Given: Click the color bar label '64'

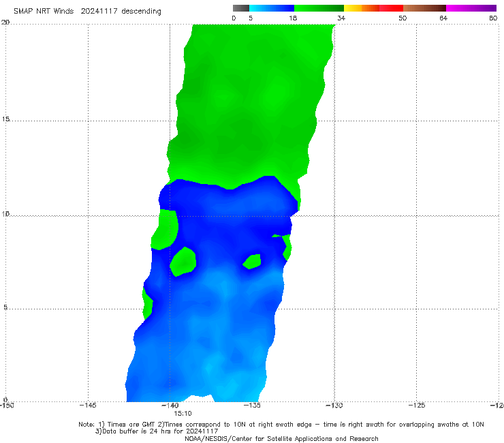Looking at the screenshot, I should click(443, 18).
